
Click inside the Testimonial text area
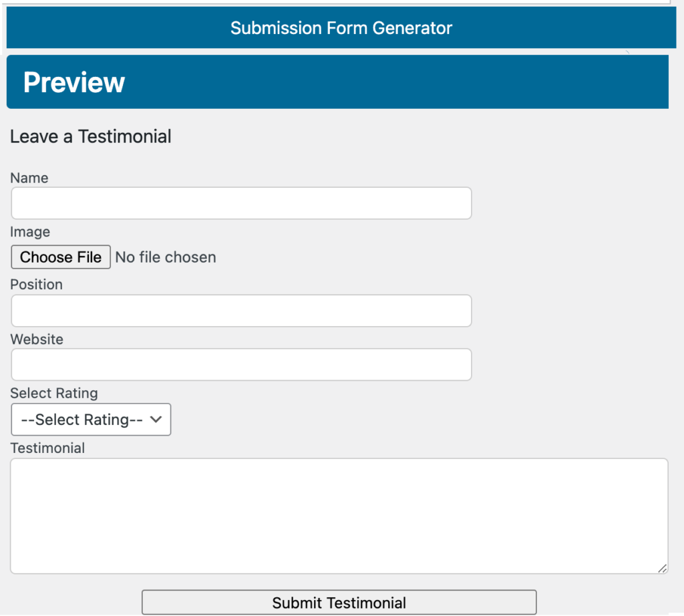click(x=339, y=516)
